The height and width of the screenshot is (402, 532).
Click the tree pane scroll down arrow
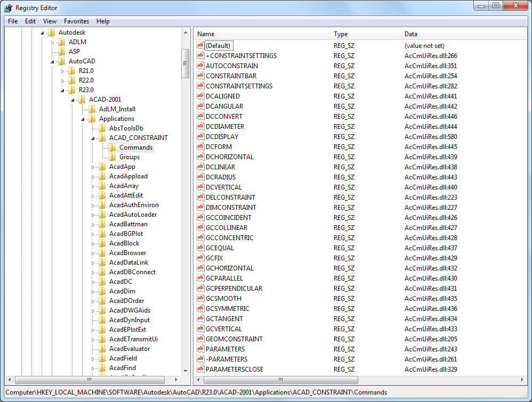pyautogui.click(x=186, y=371)
